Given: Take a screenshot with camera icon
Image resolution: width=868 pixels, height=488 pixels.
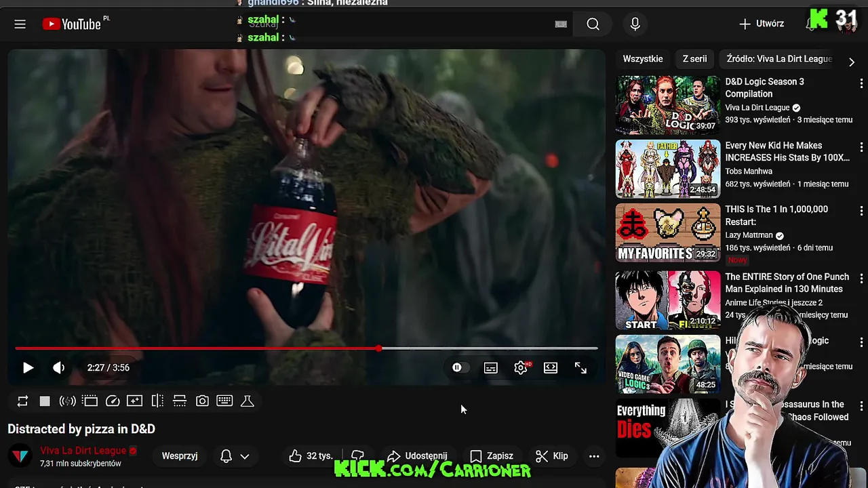Looking at the screenshot, I should [202, 401].
